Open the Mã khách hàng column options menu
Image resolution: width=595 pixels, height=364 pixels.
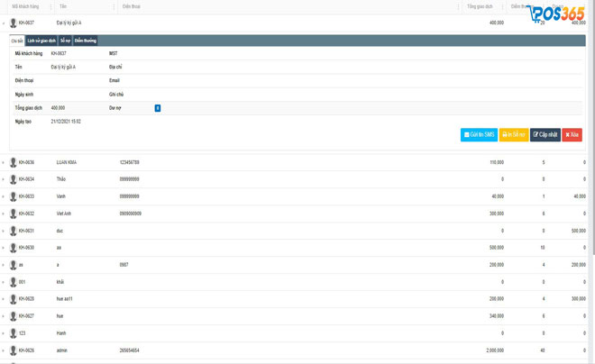click(50, 6)
